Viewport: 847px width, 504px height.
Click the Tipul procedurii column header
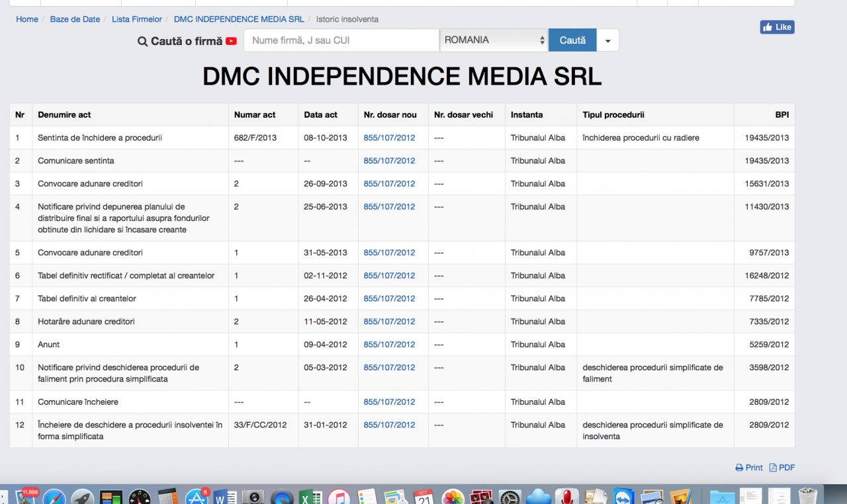click(613, 114)
